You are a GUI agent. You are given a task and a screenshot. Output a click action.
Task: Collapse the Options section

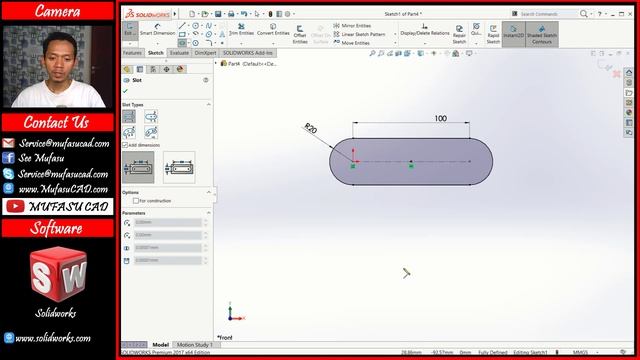pos(209,192)
